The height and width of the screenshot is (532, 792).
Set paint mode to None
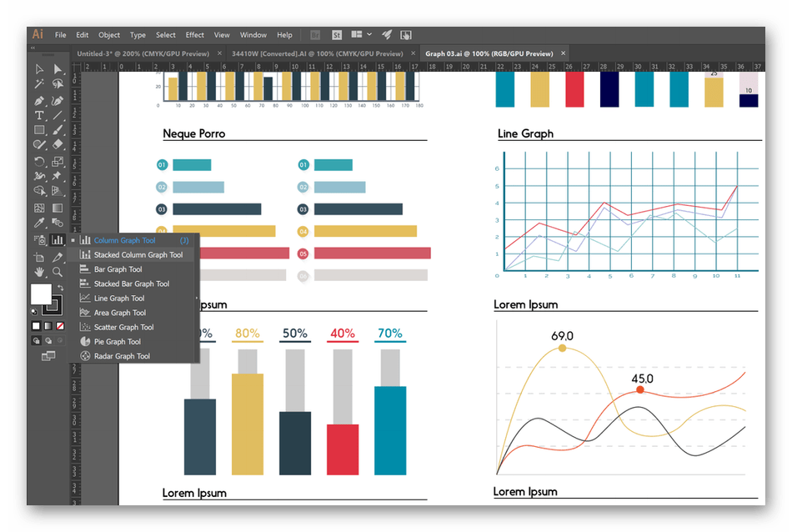click(x=59, y=325)
